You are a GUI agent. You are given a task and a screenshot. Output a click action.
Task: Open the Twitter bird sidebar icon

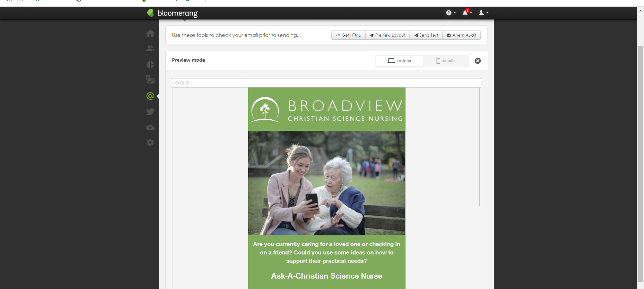click(x=150, y=112)
